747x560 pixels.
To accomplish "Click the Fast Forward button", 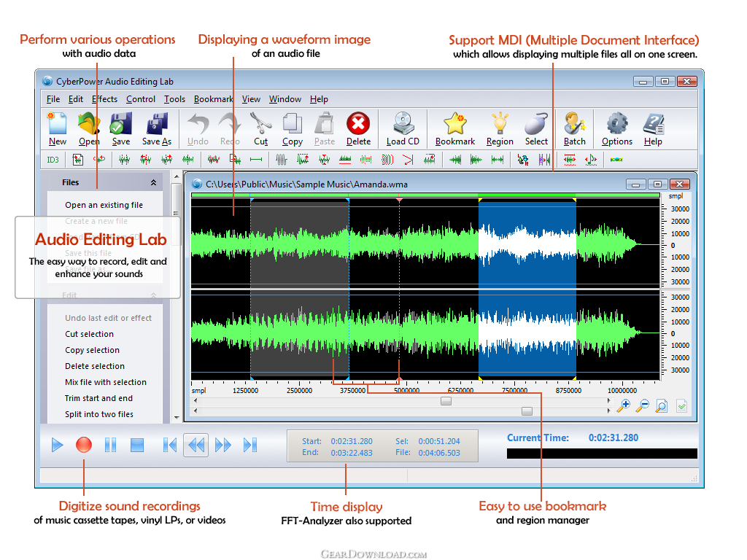I will click(x=223, y=446).
